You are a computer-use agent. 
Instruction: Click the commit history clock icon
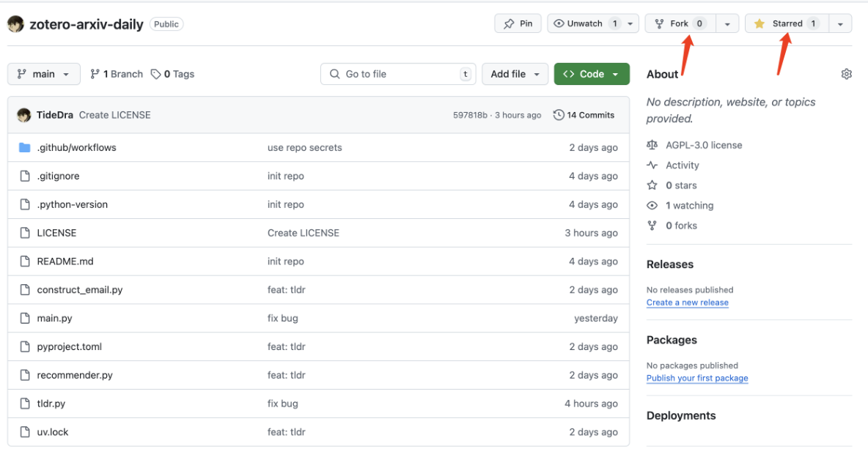[x=559, y=115]
